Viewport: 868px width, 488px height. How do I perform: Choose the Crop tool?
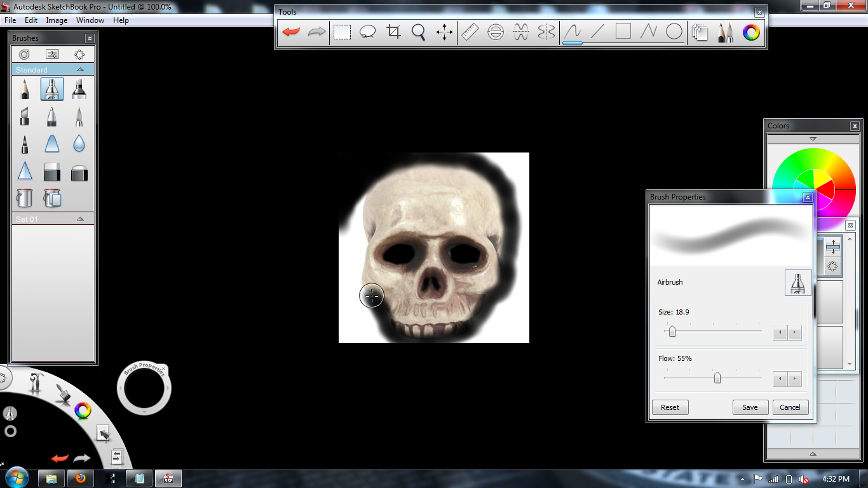[x=393, y=32]
